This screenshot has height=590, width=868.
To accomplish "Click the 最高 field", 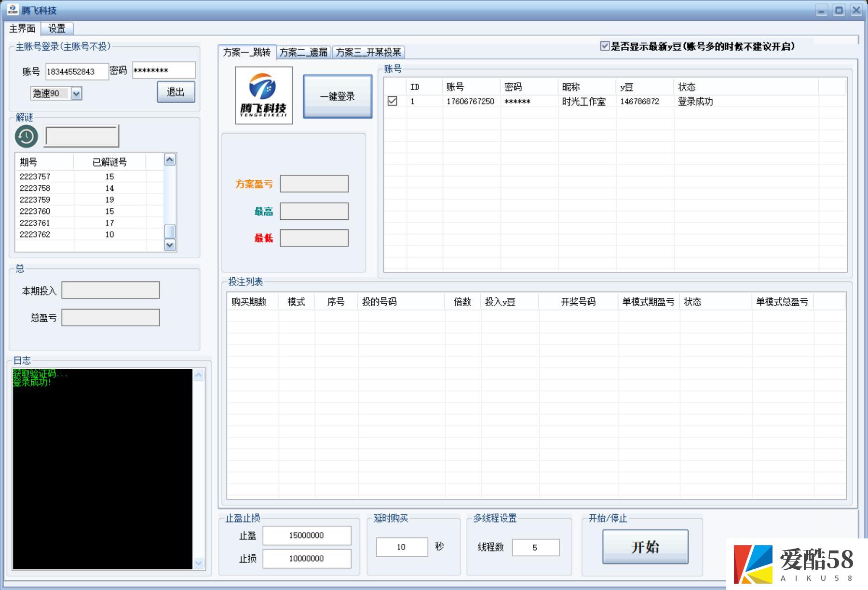I will coord(314,211).
